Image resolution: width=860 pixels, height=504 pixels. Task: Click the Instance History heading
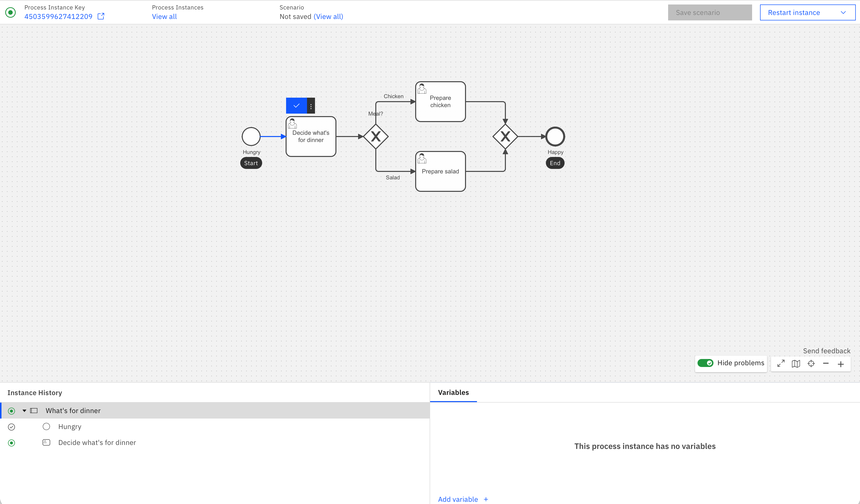coord(35,393)
